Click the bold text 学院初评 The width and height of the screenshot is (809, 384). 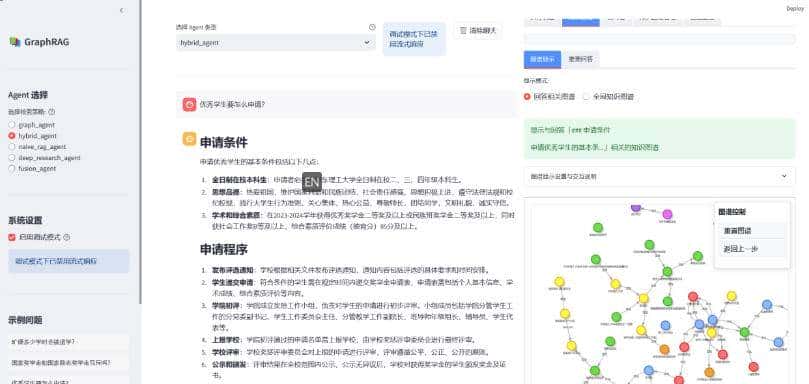(225, 306)
